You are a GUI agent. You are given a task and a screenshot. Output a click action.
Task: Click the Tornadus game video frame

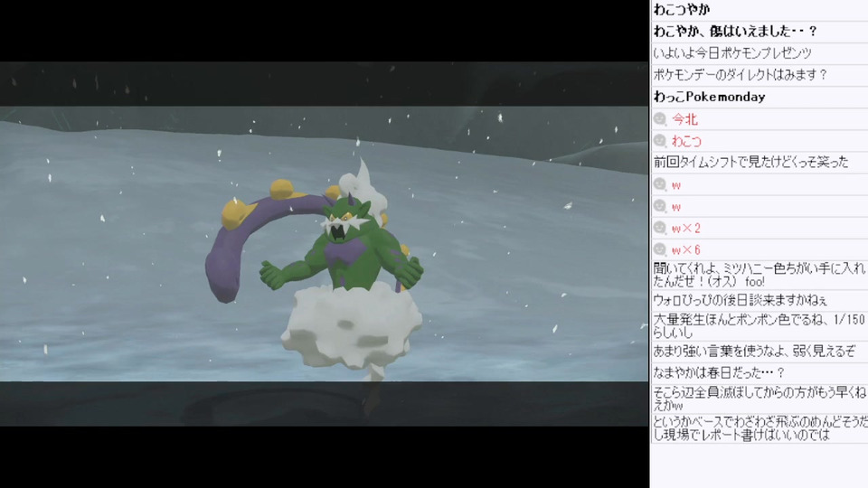click(324, 243)
